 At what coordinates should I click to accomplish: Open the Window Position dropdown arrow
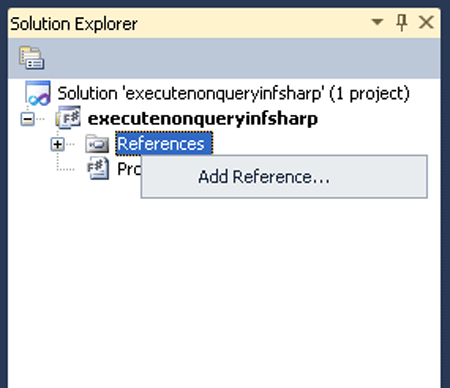(377, 22)
